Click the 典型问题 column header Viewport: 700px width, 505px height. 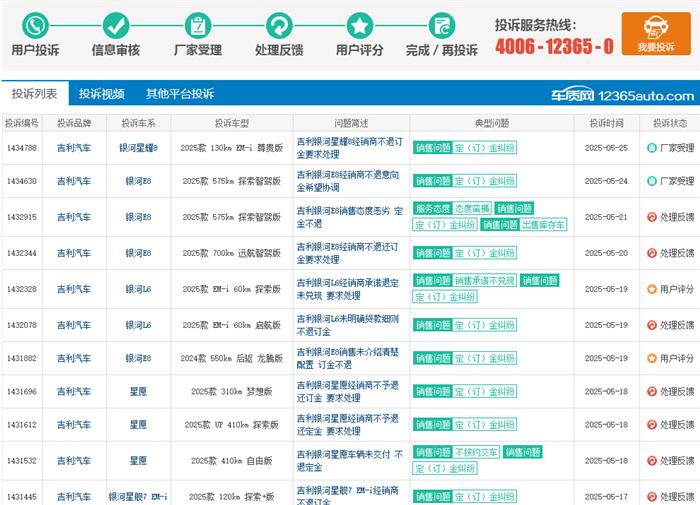tap(492, 123)
